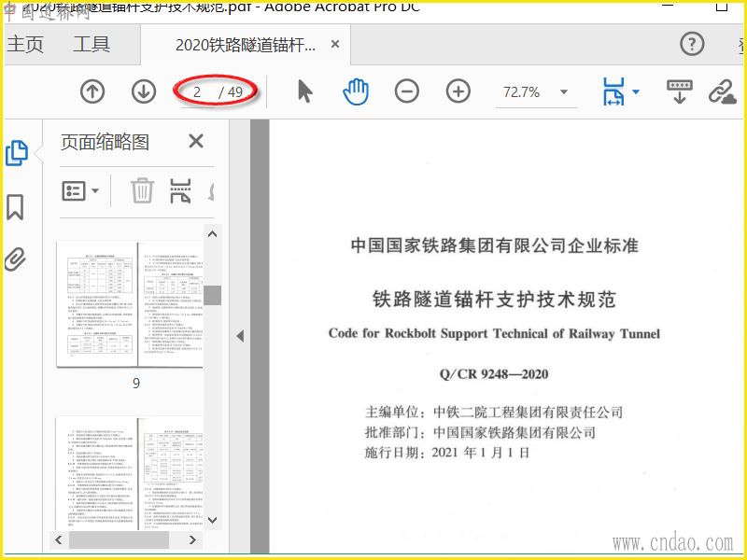Select the thumbnail below page 9
Viewport: 747px width, 560px height.
coord(130,473)
